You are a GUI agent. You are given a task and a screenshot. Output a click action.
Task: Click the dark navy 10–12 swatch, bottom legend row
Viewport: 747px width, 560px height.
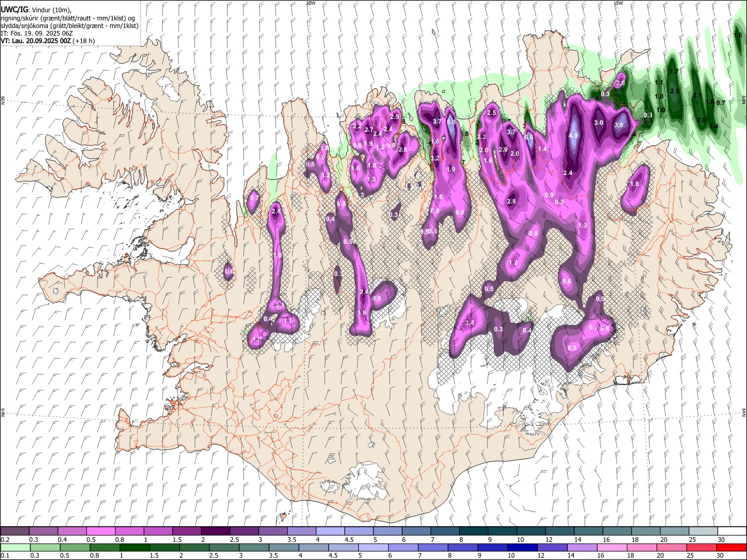click(x=522, y=547)
